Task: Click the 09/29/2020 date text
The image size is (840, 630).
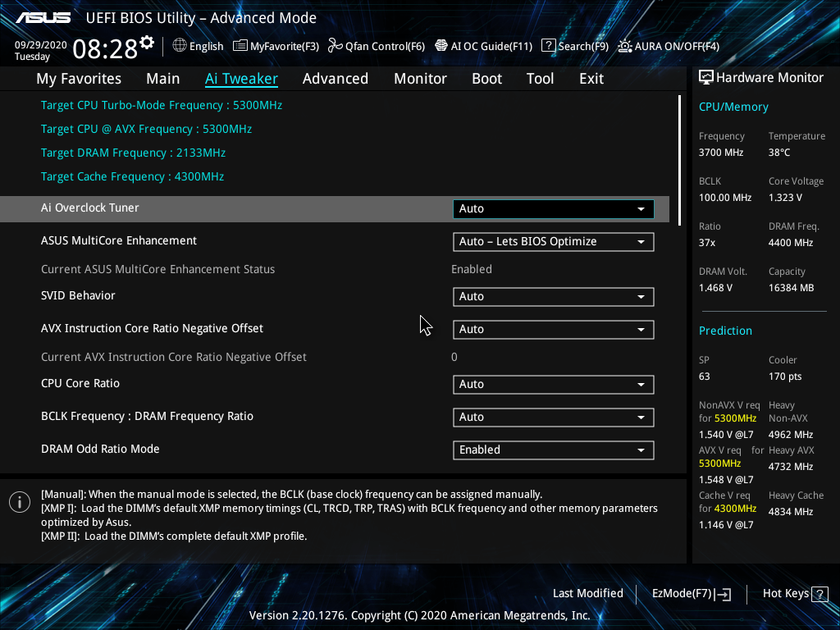Action: [x=41, y=45]
